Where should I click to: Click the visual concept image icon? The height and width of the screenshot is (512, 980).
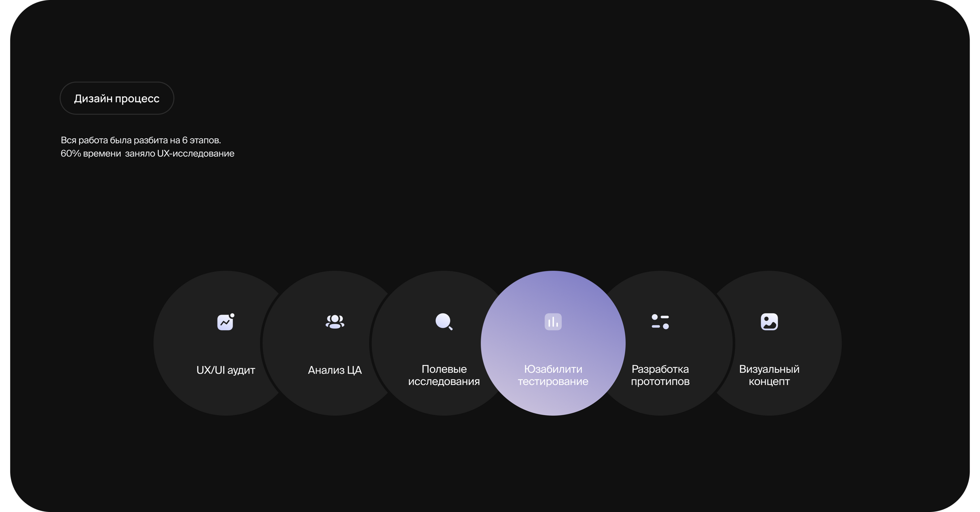point(769,322)
